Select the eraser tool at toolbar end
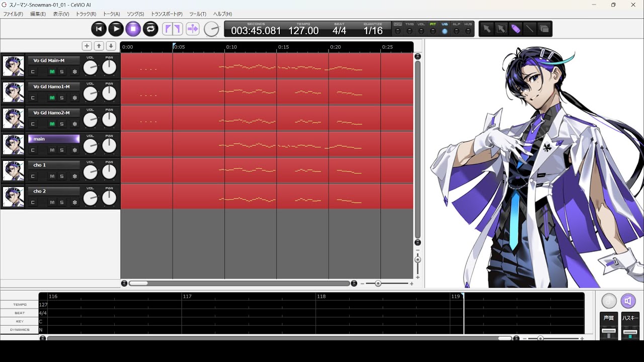This screenshot has width=644, height=362. tap(544, 29)
